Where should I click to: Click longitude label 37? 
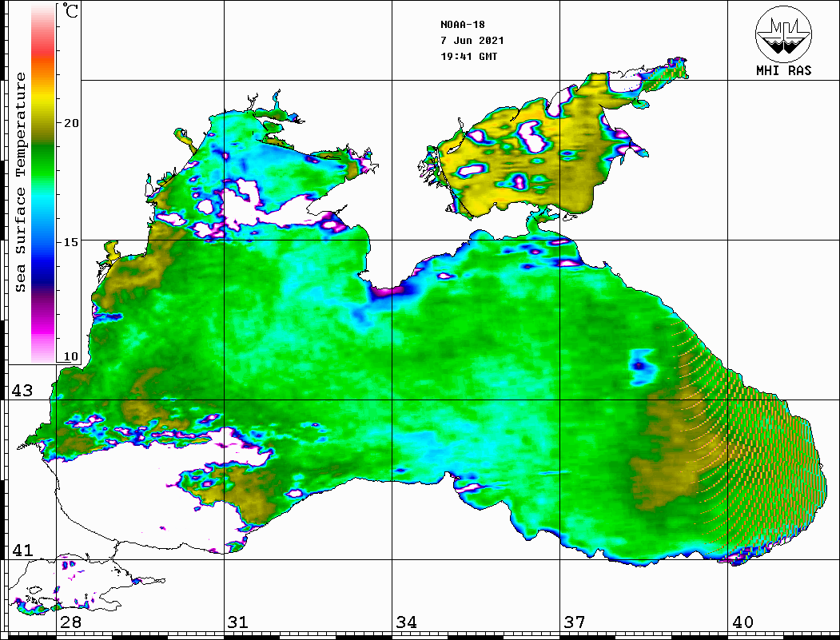575,622
